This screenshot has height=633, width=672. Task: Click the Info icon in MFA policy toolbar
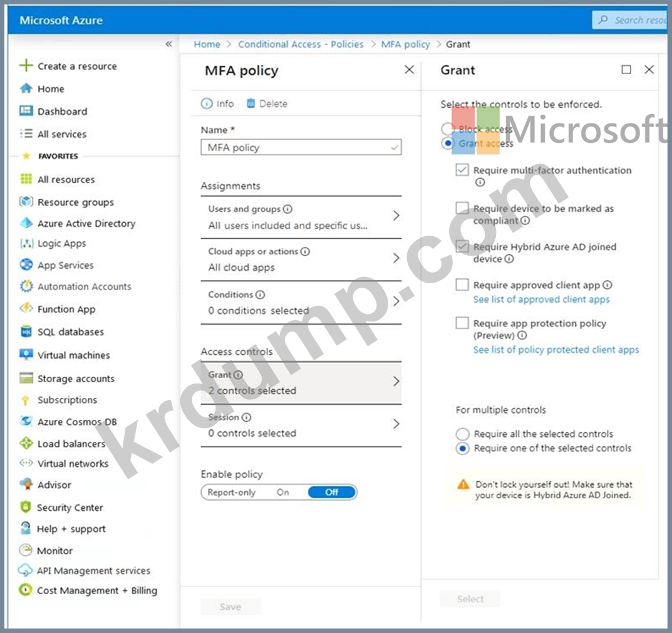pyautogui.click(x=207, y=103)
